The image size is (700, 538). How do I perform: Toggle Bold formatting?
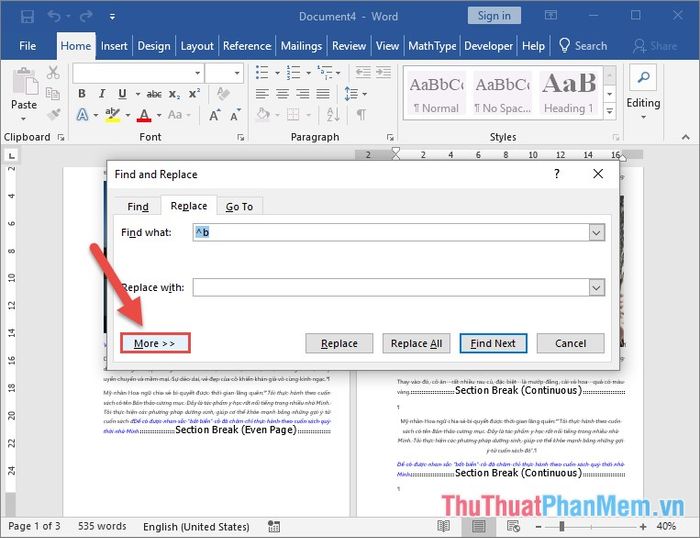(x=82, y=94)
